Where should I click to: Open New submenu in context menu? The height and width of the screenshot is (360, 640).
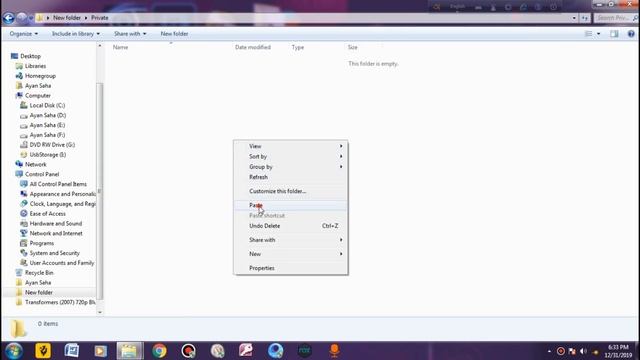pyautogui.click(x=291, y=254)
